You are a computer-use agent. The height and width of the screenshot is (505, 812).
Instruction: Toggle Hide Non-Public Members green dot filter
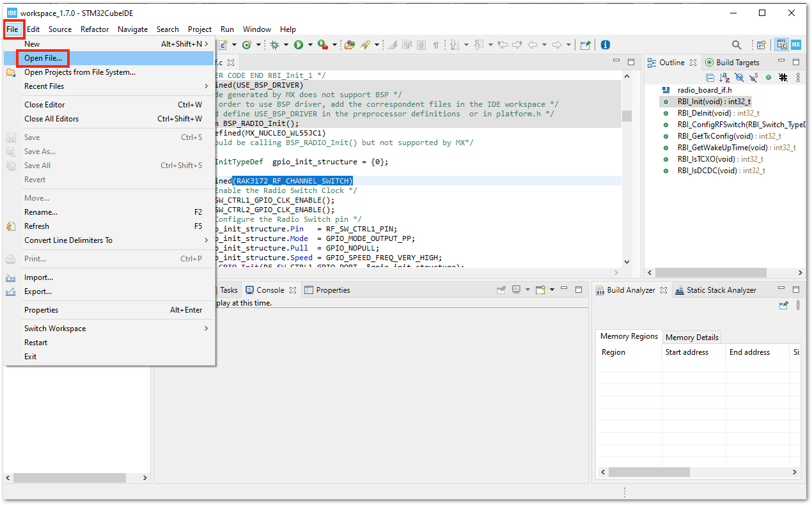(769, 77)
